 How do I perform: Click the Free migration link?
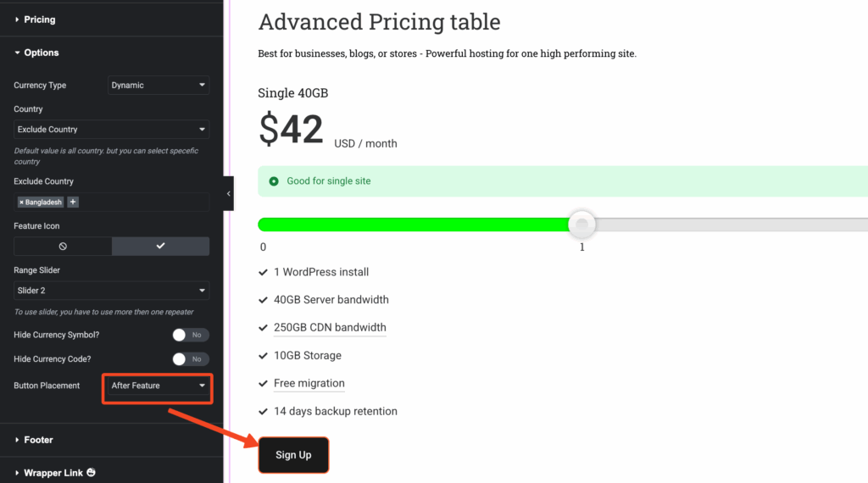(x=309, y=383)
